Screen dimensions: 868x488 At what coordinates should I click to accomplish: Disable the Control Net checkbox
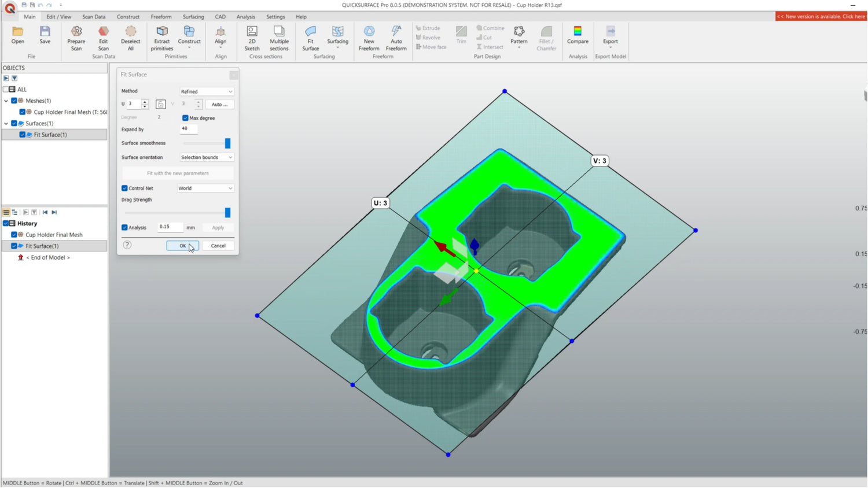[124, 188]
